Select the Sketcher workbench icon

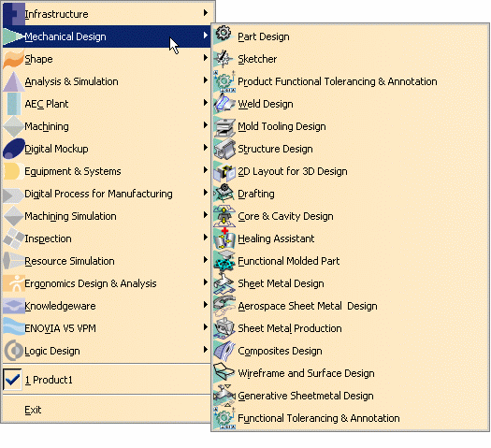pos(224,59)
